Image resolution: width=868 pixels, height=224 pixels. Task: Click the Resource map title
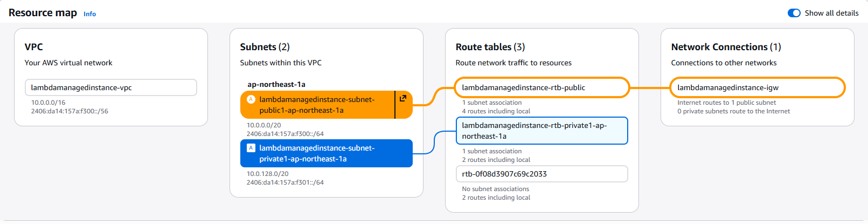(43, 13)
